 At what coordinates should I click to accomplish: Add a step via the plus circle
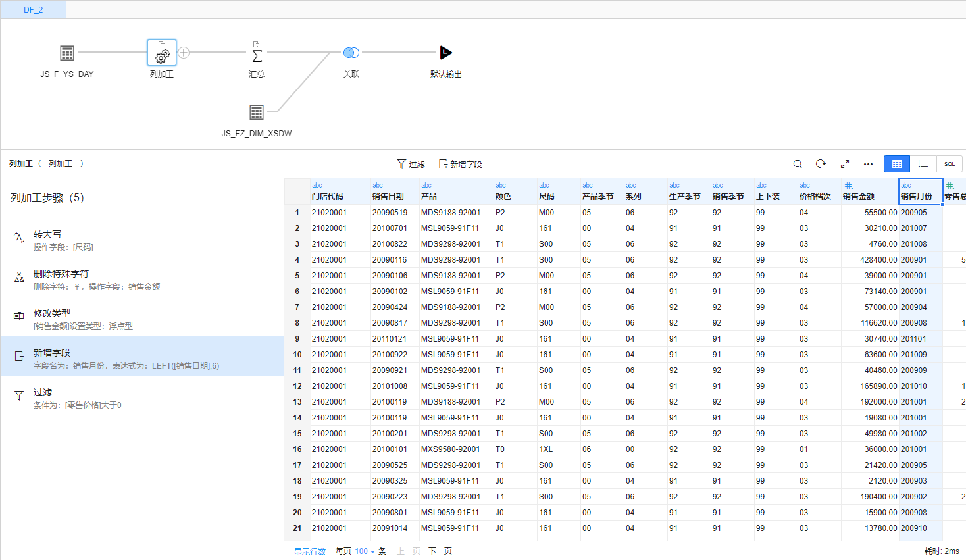tap(184, 53)
